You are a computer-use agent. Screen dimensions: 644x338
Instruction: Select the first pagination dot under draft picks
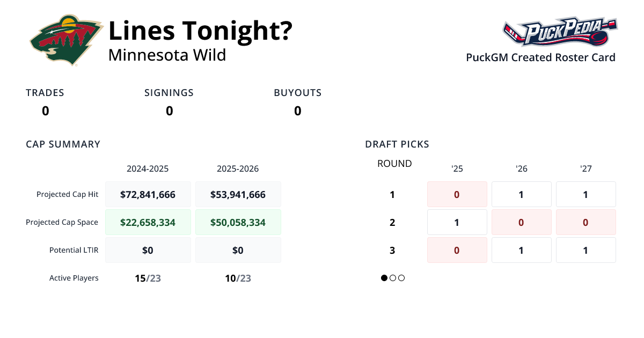coord(383,278)
